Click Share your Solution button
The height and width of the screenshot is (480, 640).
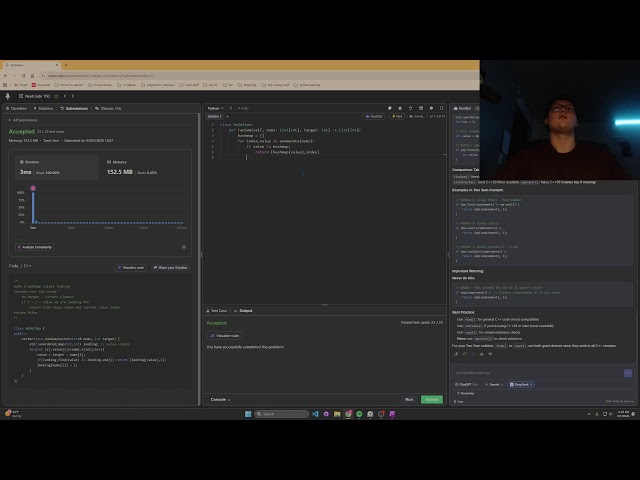[170, 268]
